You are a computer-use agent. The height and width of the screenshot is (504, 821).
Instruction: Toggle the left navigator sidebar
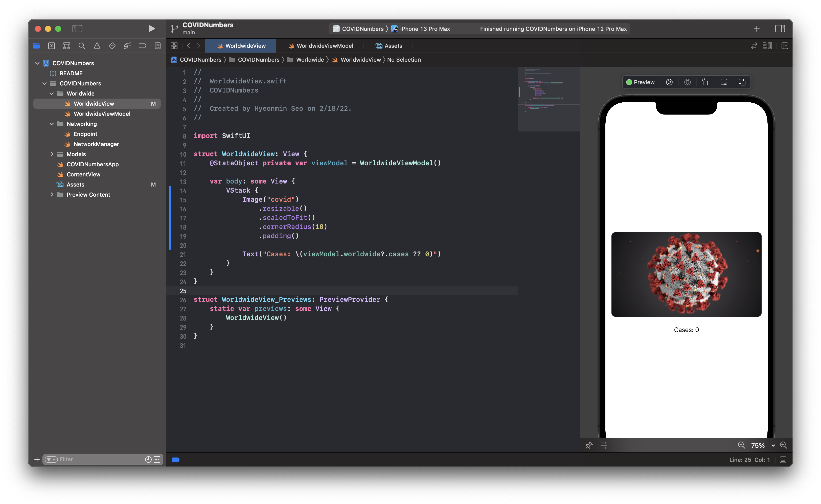pos(77,29)
